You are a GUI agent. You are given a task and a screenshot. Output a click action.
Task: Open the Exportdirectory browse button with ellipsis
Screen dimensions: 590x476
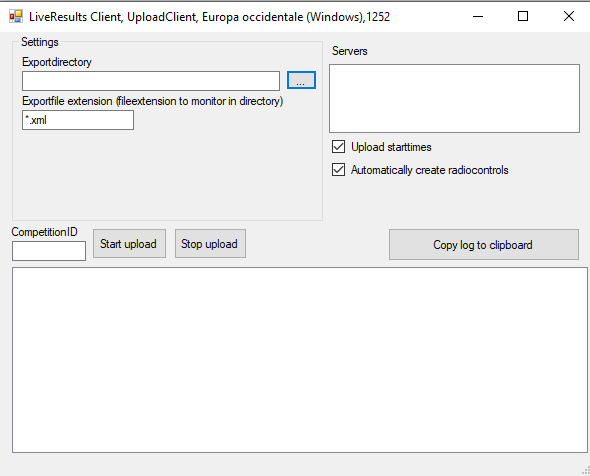click(301, 80)
